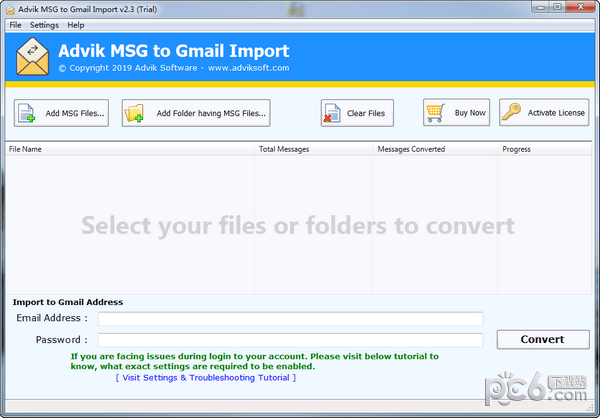Click the Progress column header
600x418 pixels.
[545, 149]
